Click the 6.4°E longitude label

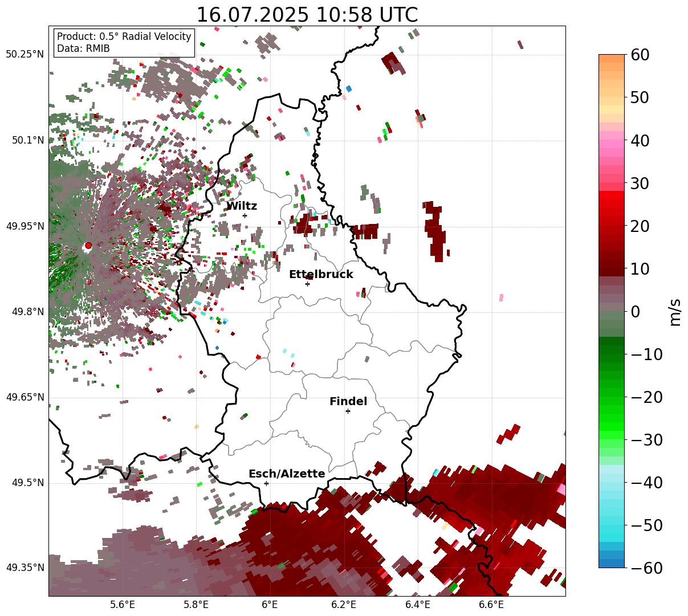(417, 605)
